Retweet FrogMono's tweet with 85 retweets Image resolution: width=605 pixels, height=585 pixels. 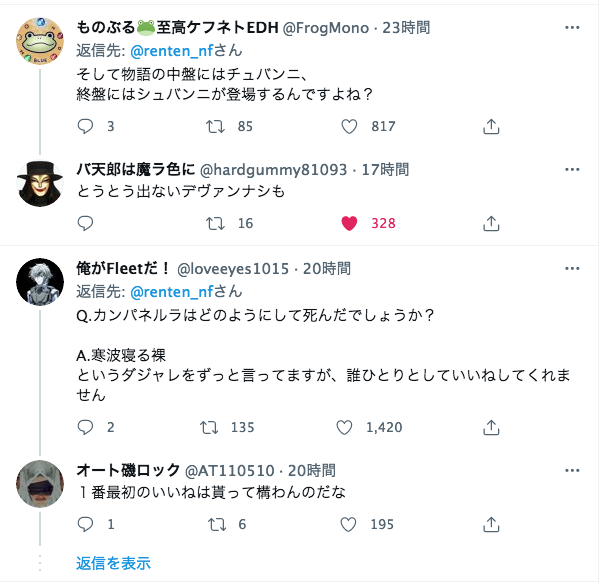coord(213,126)
